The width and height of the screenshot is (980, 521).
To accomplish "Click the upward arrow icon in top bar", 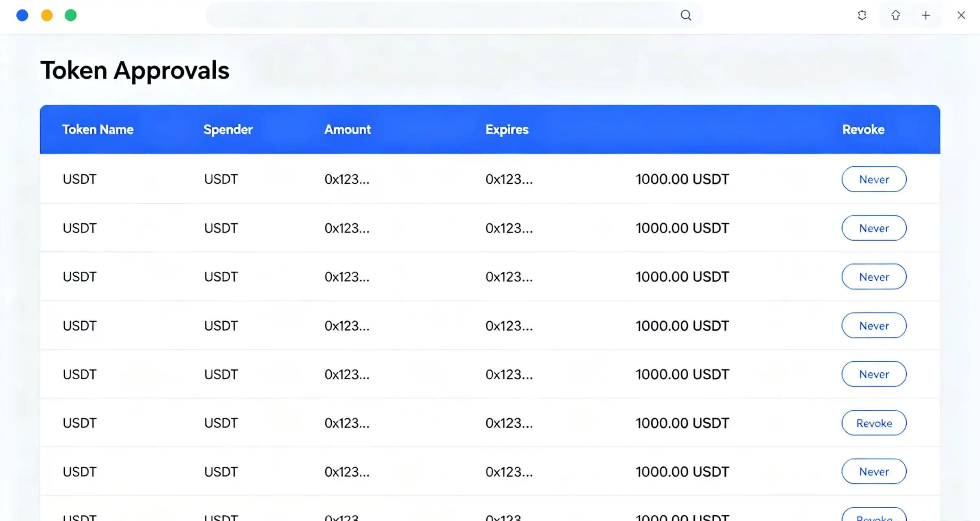I will 895,15.
